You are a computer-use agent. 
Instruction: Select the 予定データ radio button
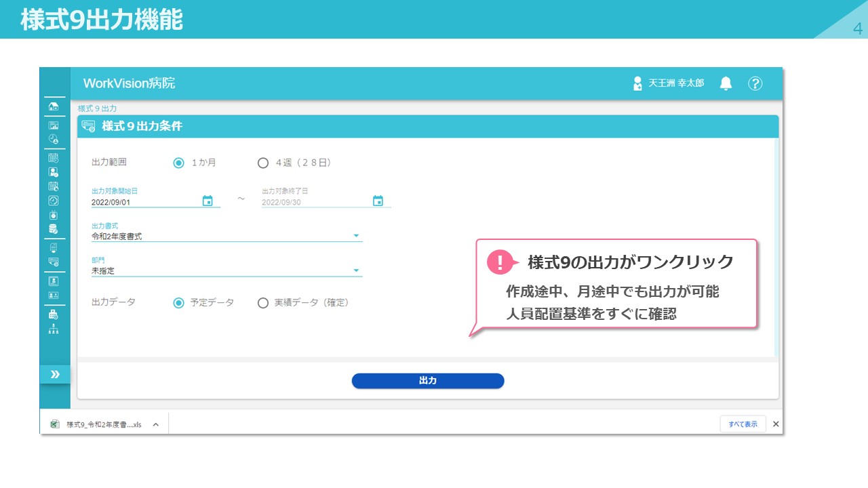click(x=179, y=303)
